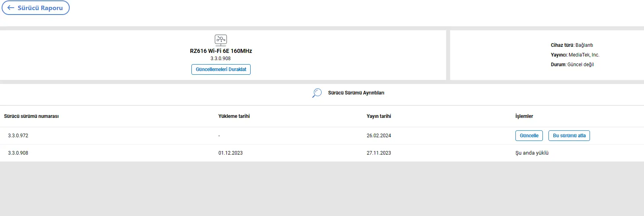Viewport: 644px width, 216px height.
Task: Select release date 26.02.2024
Action: pyautogui.click(x=379, y=136)
